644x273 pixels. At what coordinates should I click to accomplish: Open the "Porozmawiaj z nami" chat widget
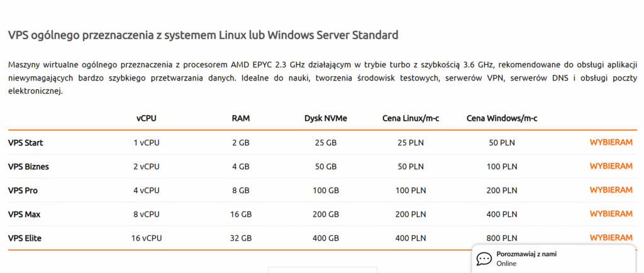click(526, 258)
